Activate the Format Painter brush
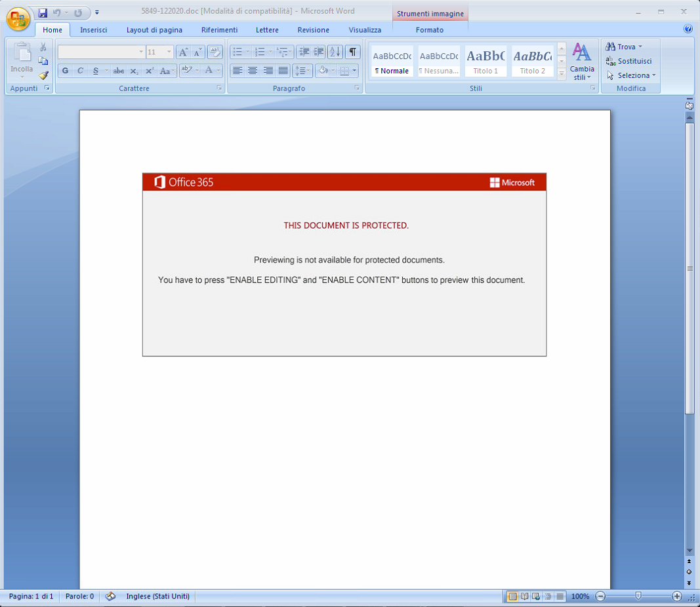This screenshot has width=700, height=607. point(43,75)
